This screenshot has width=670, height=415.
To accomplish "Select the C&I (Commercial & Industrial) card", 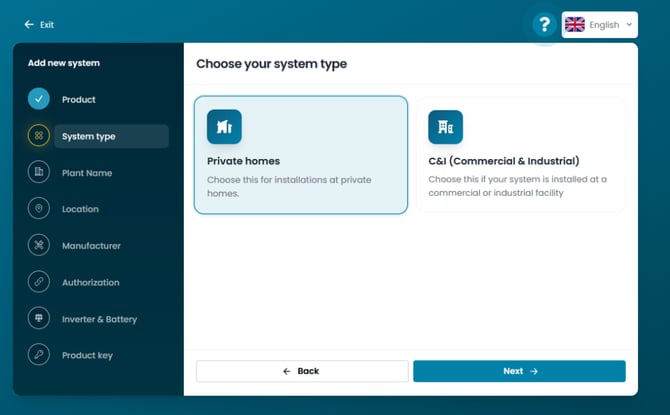I will pyautogui.click(x=521, y=155).
